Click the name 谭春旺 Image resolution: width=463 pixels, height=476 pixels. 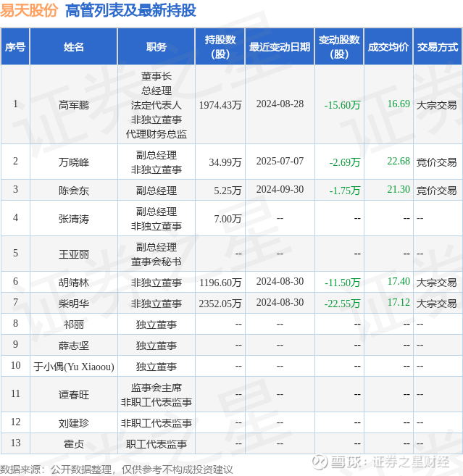click(73, 395)
